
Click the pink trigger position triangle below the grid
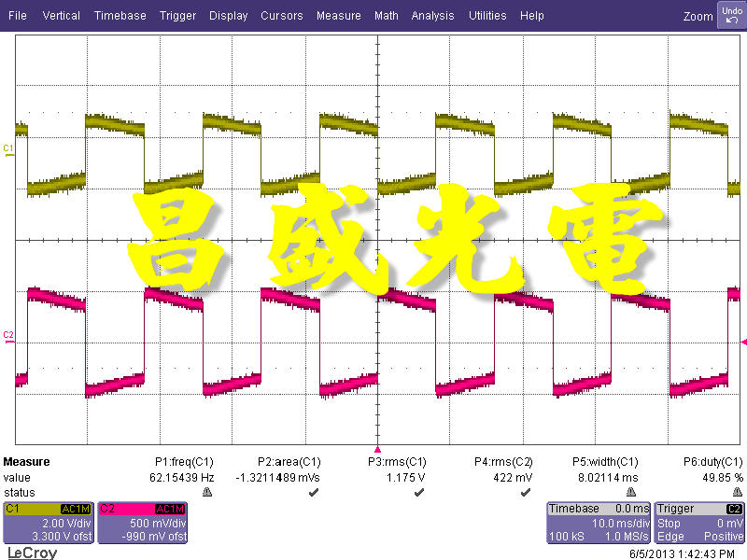378,448
